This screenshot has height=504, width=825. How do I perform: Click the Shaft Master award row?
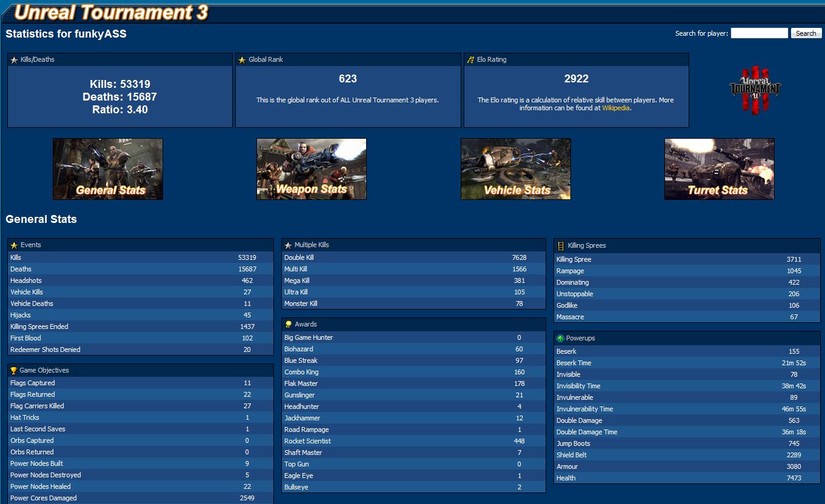pyautogui.click(x=414, y=453)
